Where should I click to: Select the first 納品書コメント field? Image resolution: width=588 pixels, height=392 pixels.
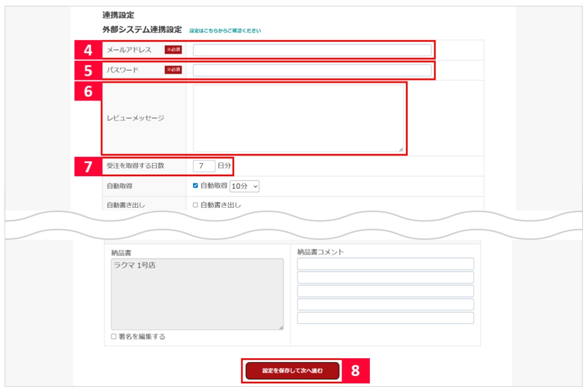[x=385, y=264]
